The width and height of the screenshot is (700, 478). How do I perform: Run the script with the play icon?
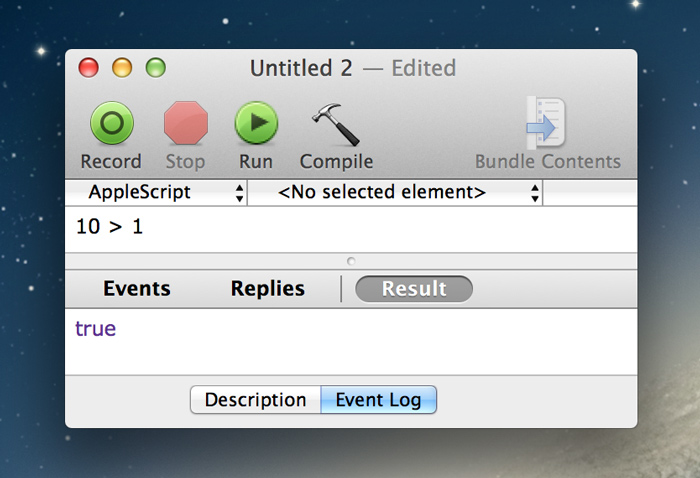pyautogui.click(x=256, y=123)
